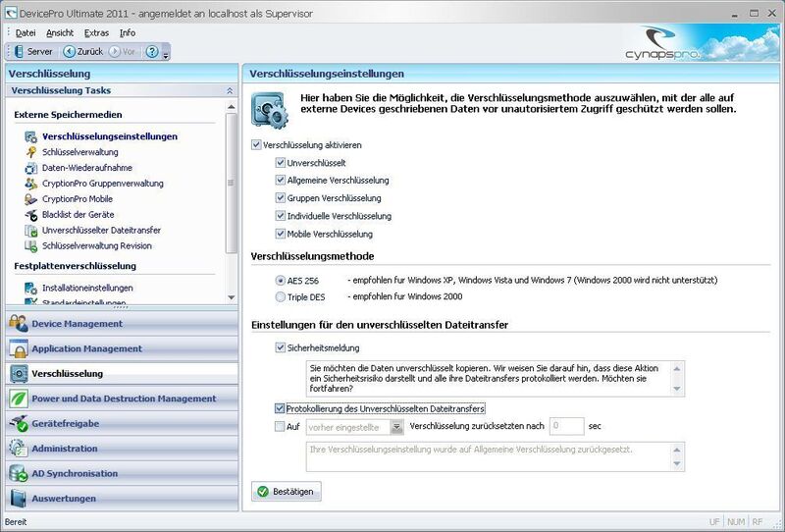Toggle Individuelle Verschlüsselung checkbox

[x=281, y=216]
